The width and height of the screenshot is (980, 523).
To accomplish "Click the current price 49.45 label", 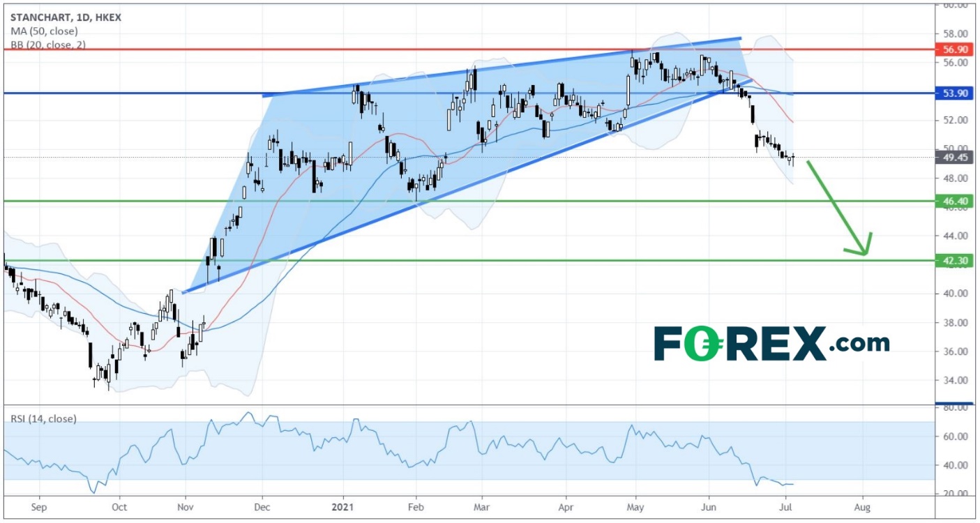I will [954, 158].
